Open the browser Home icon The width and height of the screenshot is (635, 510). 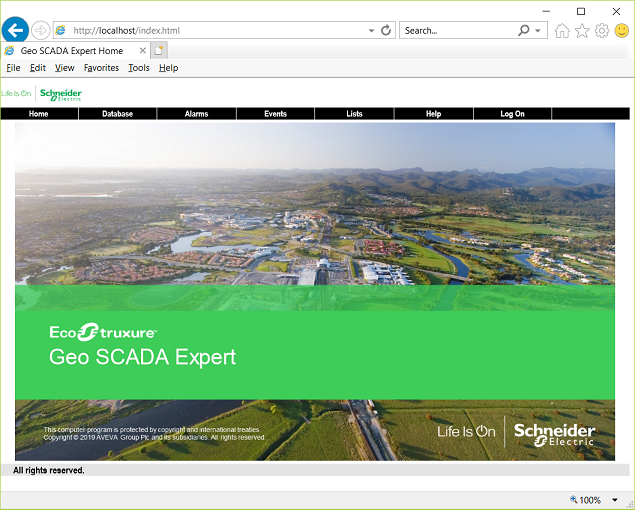click(562, 31)
